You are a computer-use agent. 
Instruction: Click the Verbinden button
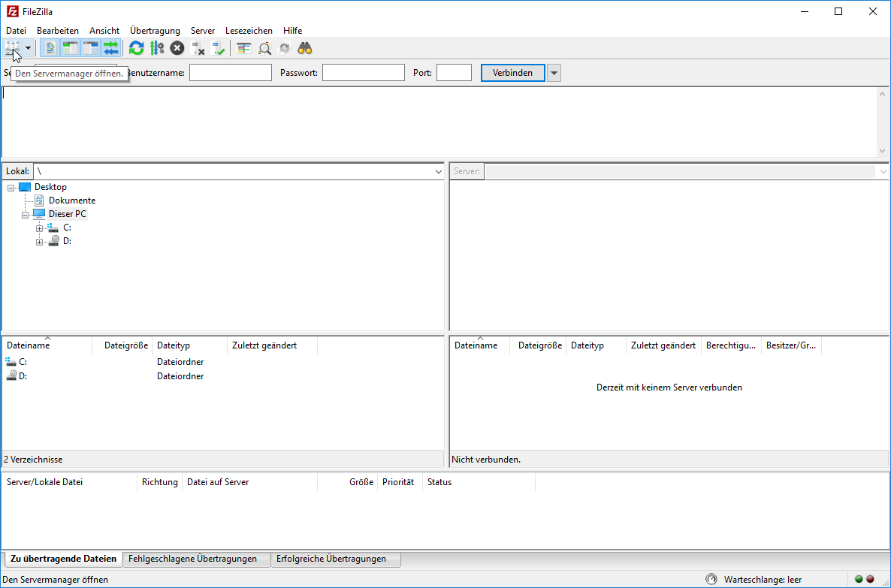512,73
